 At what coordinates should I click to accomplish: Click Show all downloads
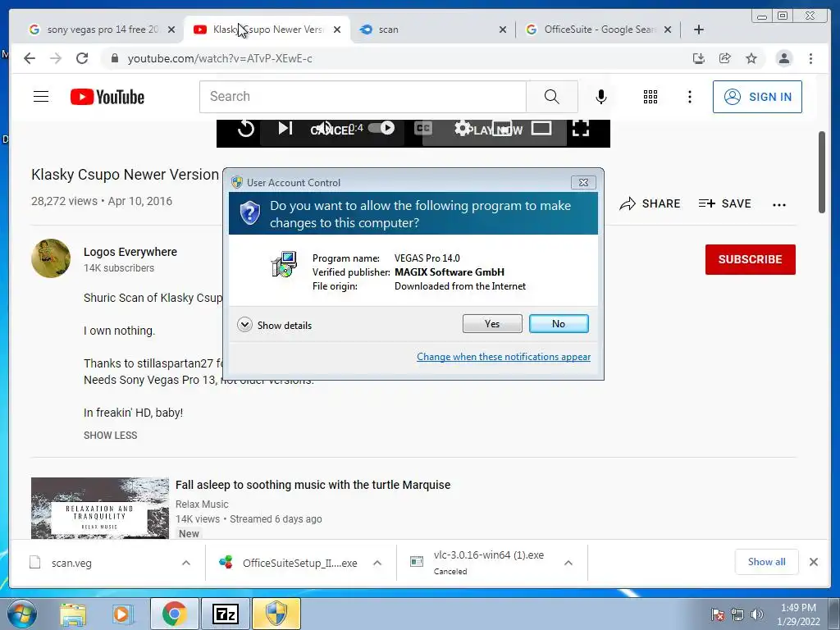click(x=767, y=562)
